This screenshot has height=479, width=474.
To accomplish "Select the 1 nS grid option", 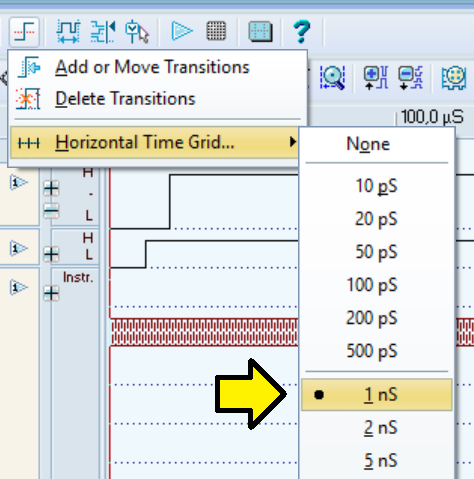I will (377, 395).
